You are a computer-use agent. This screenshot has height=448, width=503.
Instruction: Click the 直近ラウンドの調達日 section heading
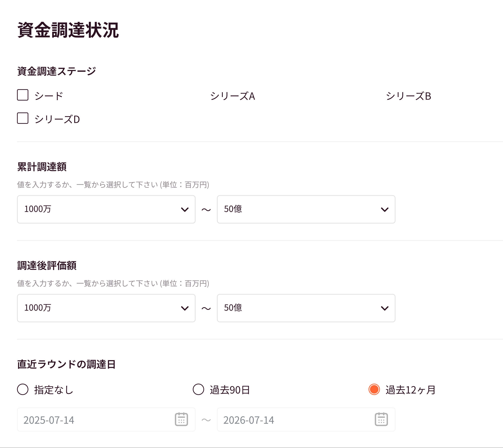tap(66, 364)
